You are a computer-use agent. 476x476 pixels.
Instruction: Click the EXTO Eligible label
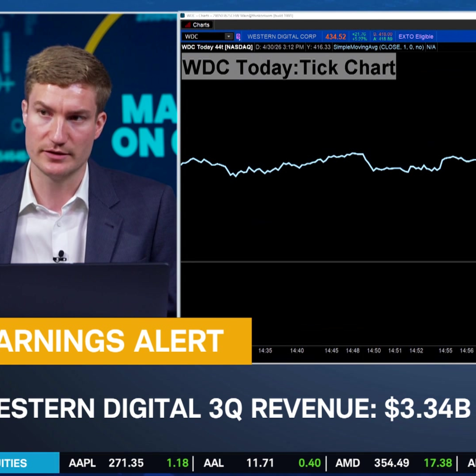416,36
